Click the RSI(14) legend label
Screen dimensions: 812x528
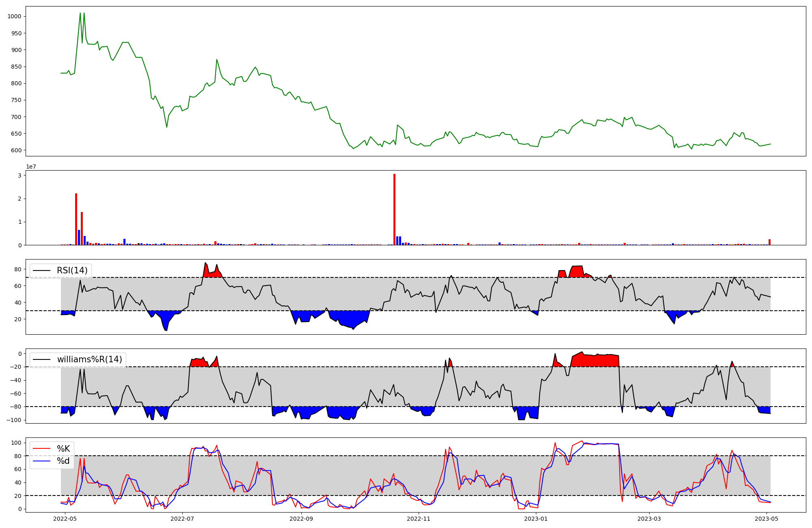tap(72, 270)
